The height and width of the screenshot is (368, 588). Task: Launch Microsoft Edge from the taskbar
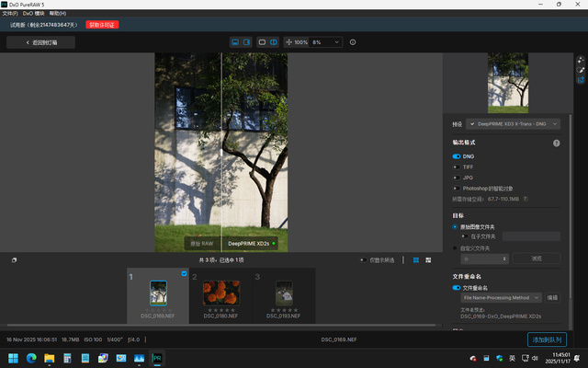[x=32, y=357]
